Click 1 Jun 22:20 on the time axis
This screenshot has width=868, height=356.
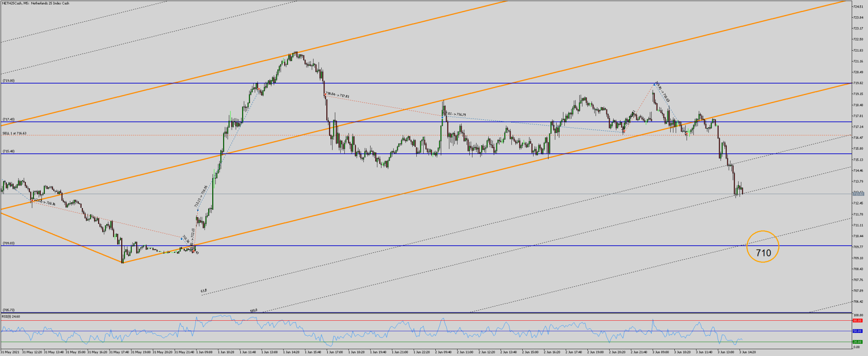point(421,351)
